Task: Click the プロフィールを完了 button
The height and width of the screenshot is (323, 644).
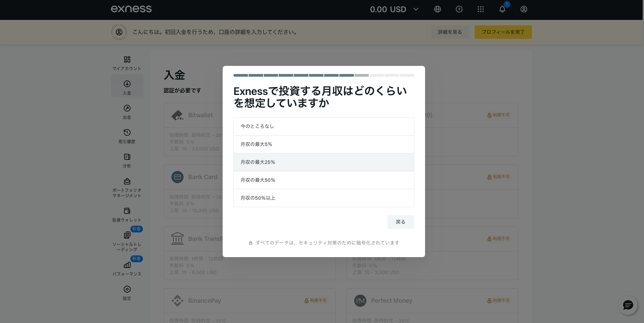Action: tap(503, 32)
